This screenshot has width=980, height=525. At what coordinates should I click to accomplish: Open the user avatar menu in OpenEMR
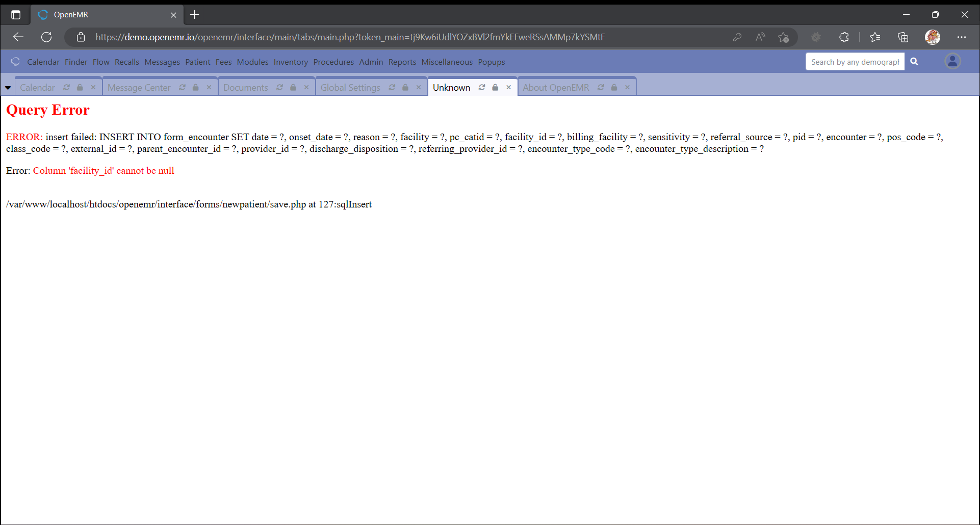pyautogui.click(x=952, y=61)
